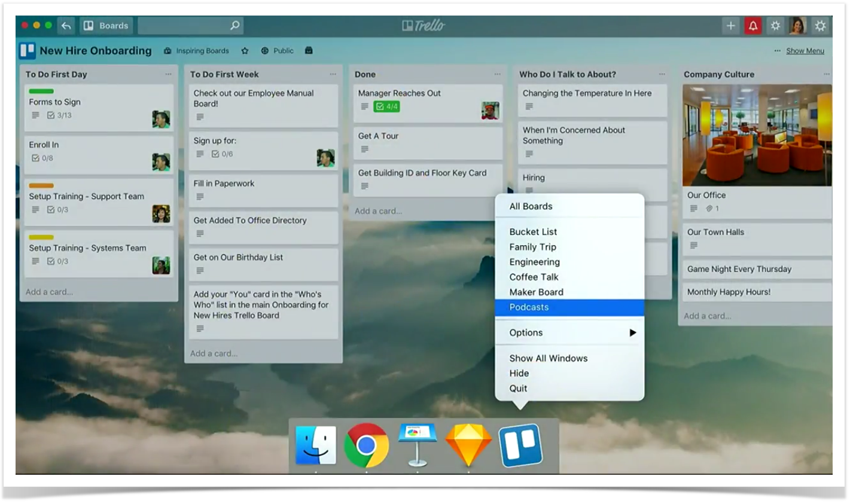Open the Game Night Every Thursday card
Image resolution: width=853 pixels, height=504 pixels.
757,269
